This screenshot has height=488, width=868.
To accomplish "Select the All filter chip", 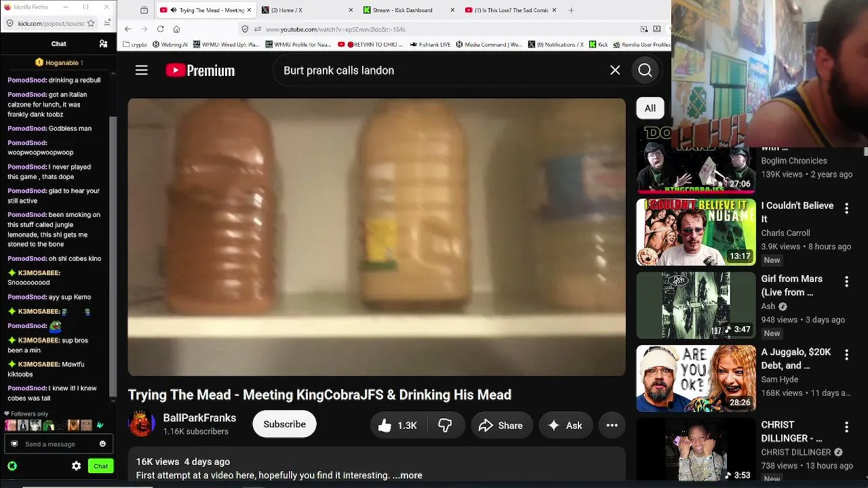I will pyautogui.click(x=650, y=108).
